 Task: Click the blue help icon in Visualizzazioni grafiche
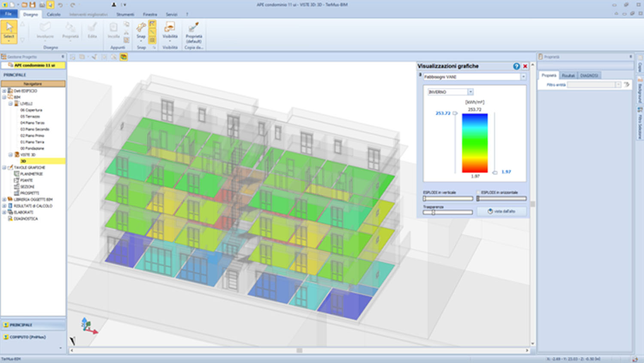tap(516, 66)
